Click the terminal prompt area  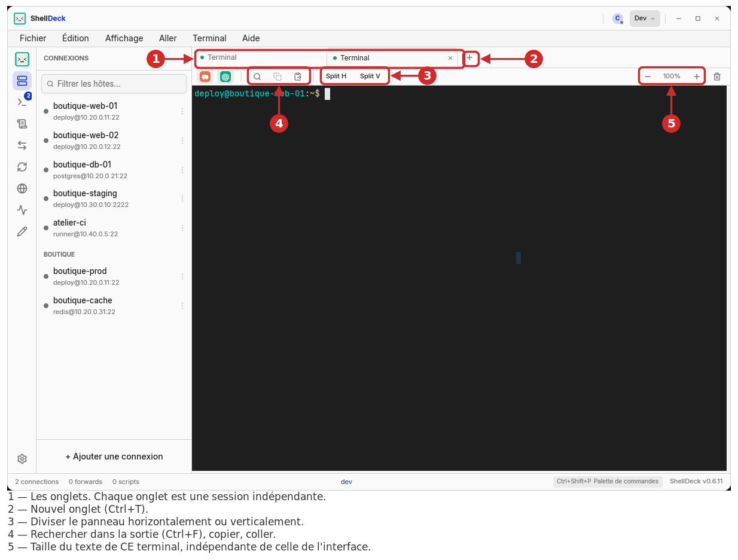pyautogui.click(x=459, y=278)
